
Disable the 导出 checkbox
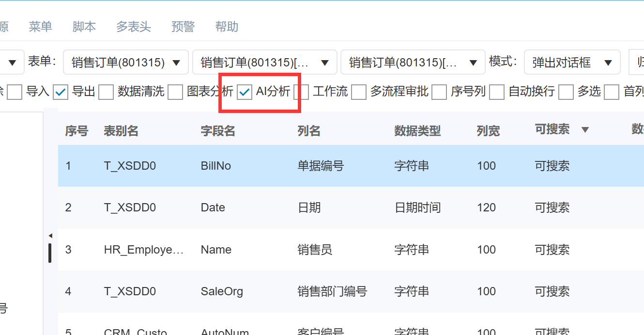(x=61, y=92)
